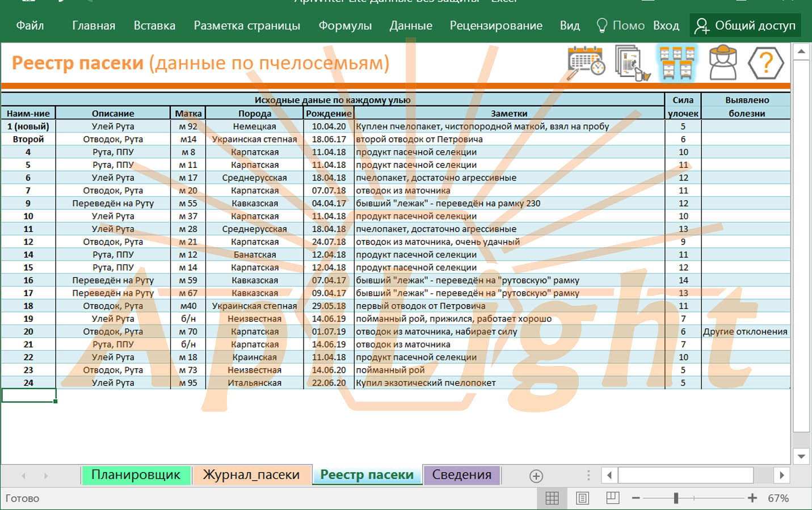Switch to Page Break Preview icon

point(612,498)
